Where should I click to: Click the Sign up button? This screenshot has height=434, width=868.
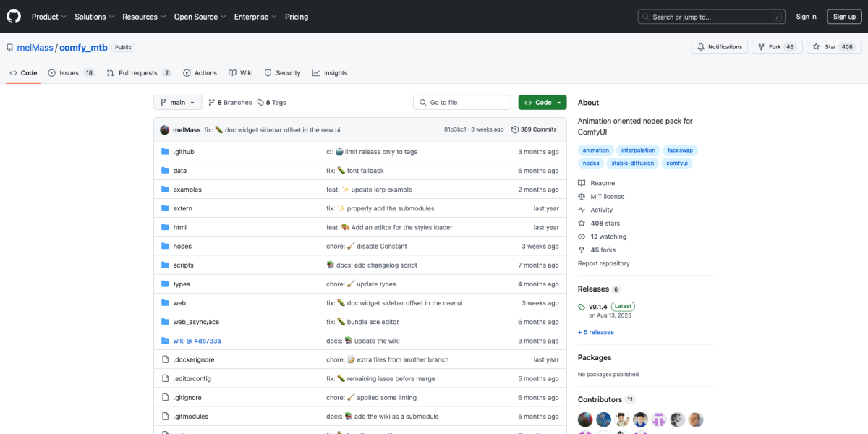coord(844,17)
